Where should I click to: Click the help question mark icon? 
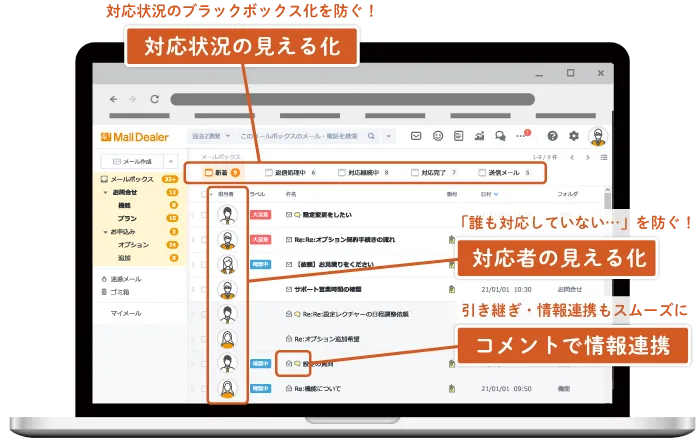click(551, 136)
